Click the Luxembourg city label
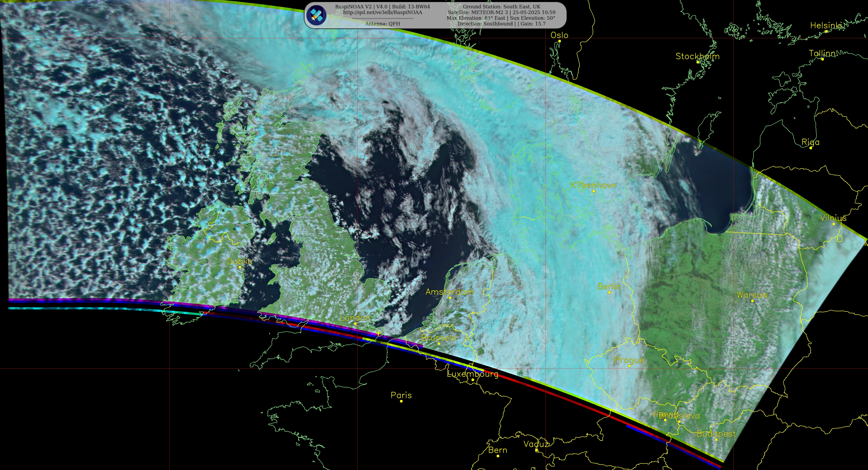Image resolution: width=868 pixels, height=470 pixels. coord(472,374)
